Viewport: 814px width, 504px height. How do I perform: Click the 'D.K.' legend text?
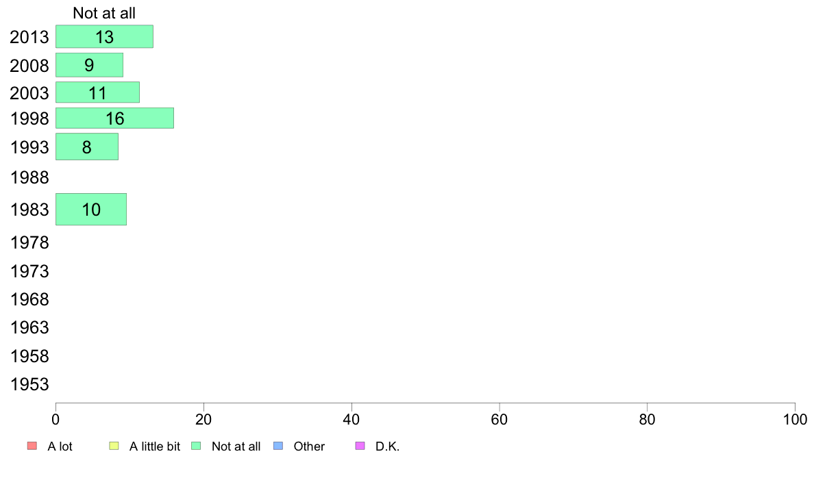387,446
